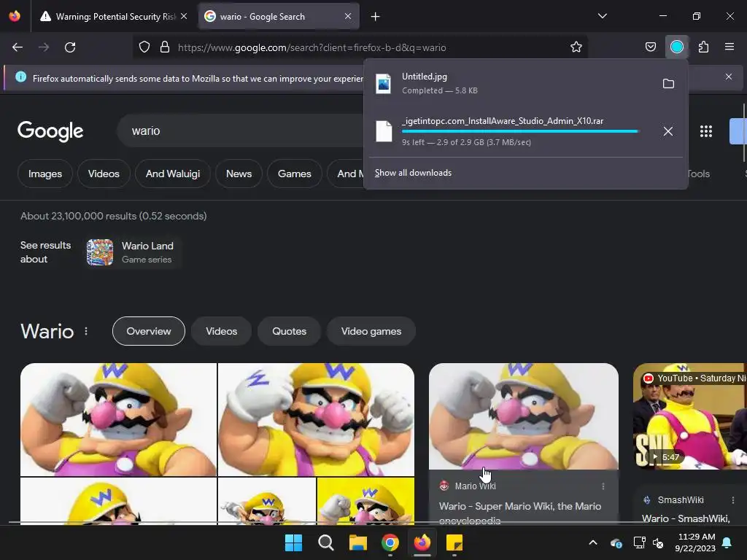Image resolution: width=747 pixels, height=560 pixels.
Task: Open tracking protection shield icon
Action: pyautogui.click(x=144, y=47)
